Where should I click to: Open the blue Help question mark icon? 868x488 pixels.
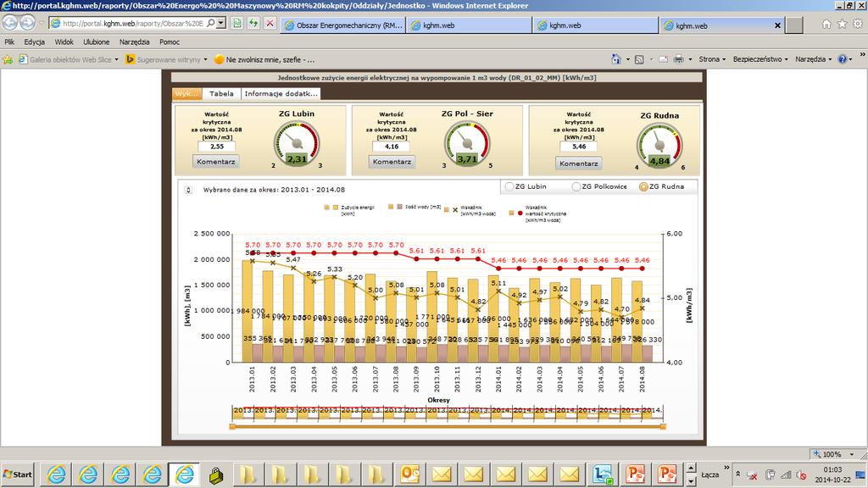(842, 59)
